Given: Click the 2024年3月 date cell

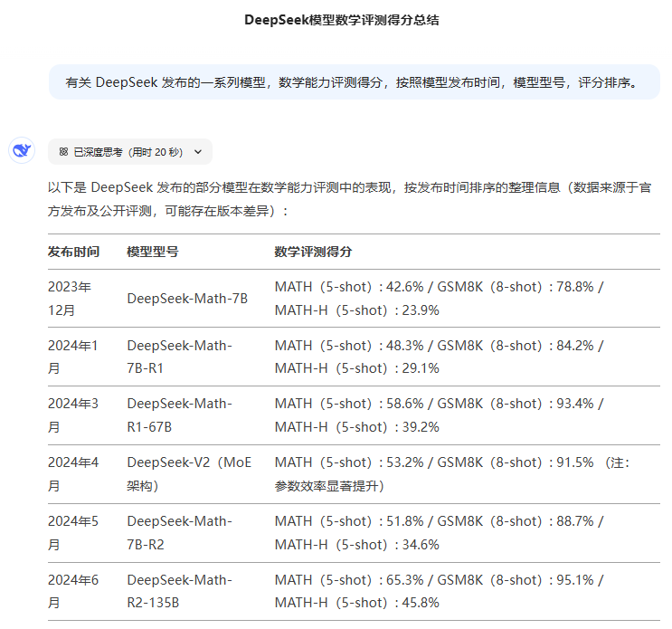Looking at the screenshot, I should point(73,415).
